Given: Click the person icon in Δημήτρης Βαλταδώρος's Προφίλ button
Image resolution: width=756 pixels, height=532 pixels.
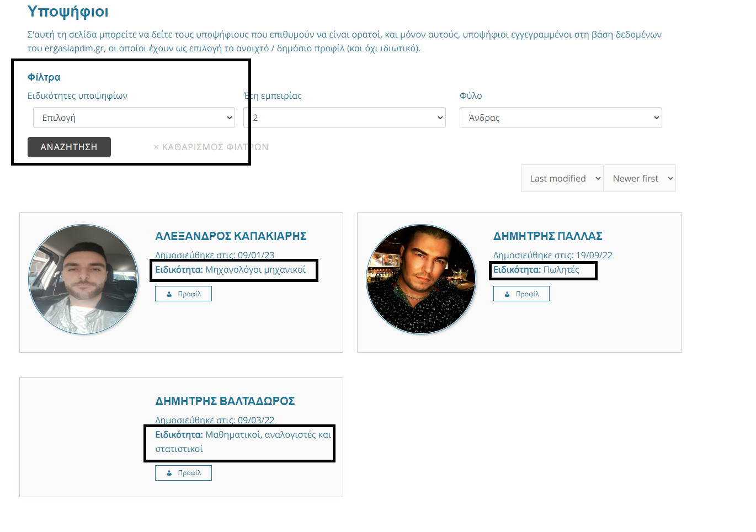Looking at the screenshot, I should [169, 473].
